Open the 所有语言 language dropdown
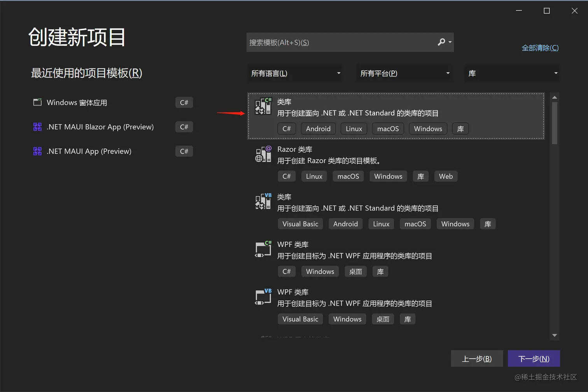 (295, 73)
